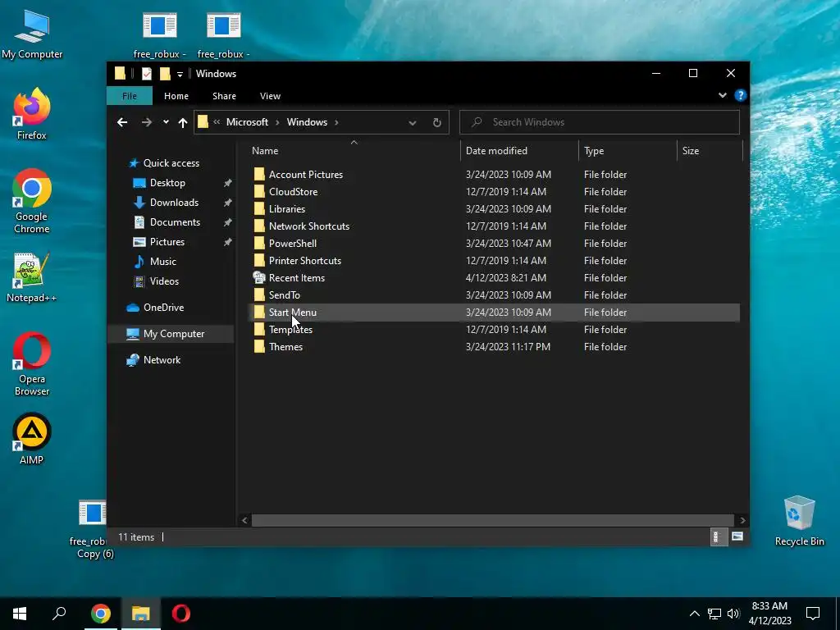Select free_robux Copy (6) desktop file
The width and height of the screenshot is (840, 630).
click(92, 531)
